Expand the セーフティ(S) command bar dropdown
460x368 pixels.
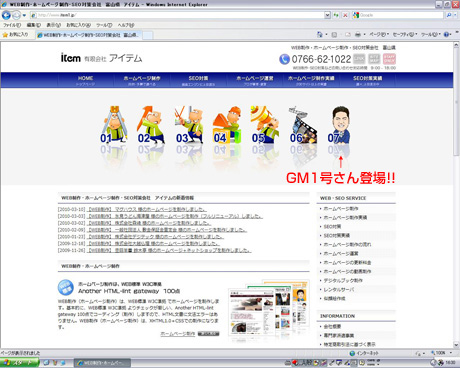point(405,34)
